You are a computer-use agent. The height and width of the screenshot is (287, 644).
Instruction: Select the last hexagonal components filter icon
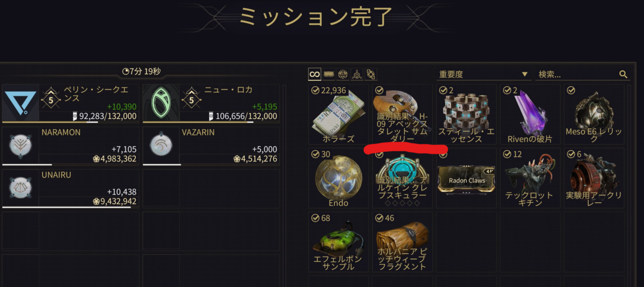371,74
